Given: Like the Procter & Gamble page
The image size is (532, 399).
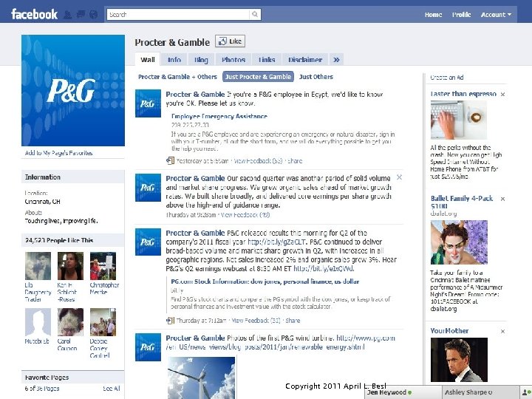Looking at the screenshot, I should tap(230, 41).
